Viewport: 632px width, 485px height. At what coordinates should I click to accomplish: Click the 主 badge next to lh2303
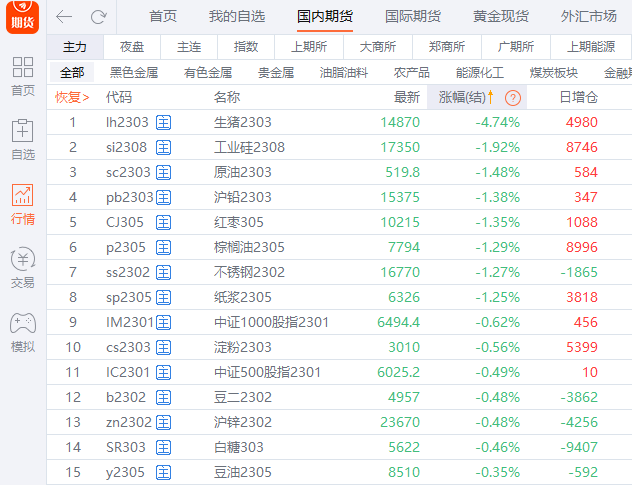click(164, 122)
